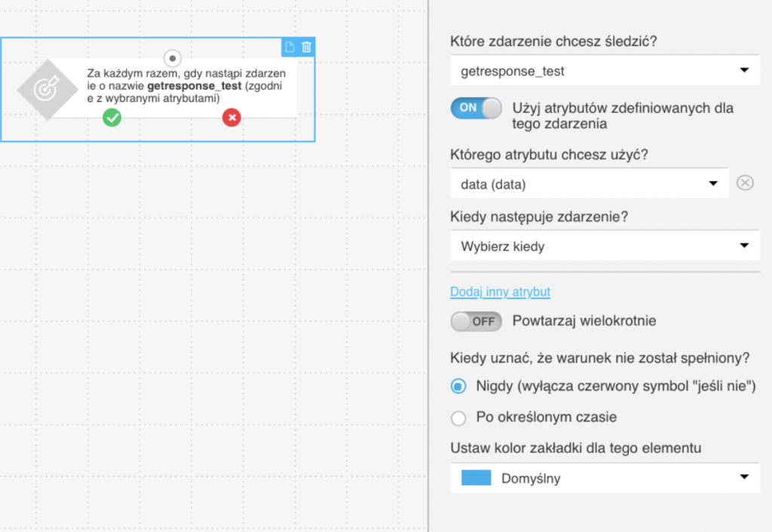This screenshot has height=532, width=772.
Task: Select the gray target diamond icon
Action: [x=47, y=90]
